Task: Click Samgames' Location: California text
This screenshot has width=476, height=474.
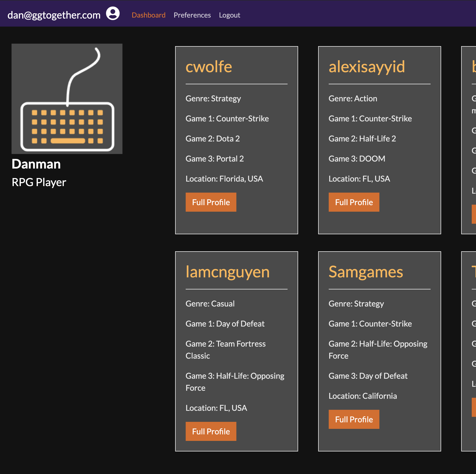Action: point(363,396)
